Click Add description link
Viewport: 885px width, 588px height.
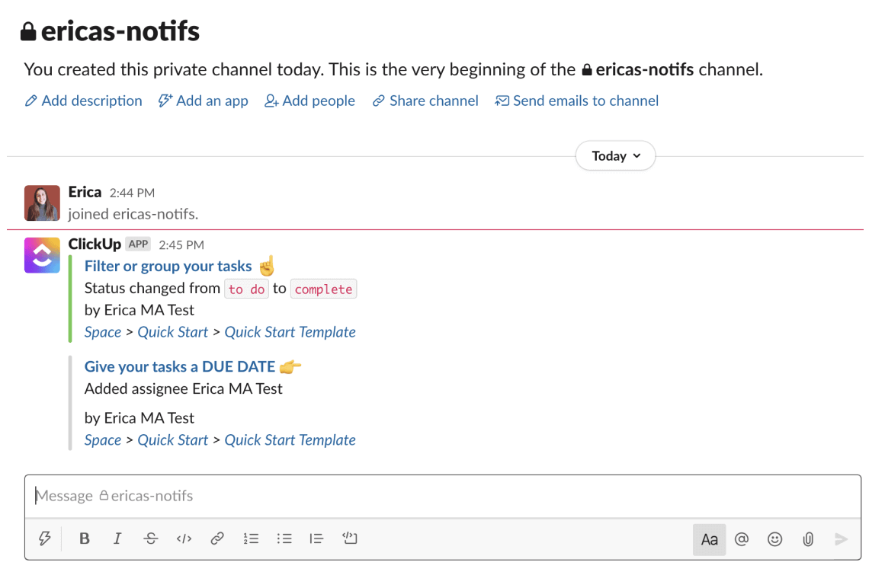[x=84, y=101]
